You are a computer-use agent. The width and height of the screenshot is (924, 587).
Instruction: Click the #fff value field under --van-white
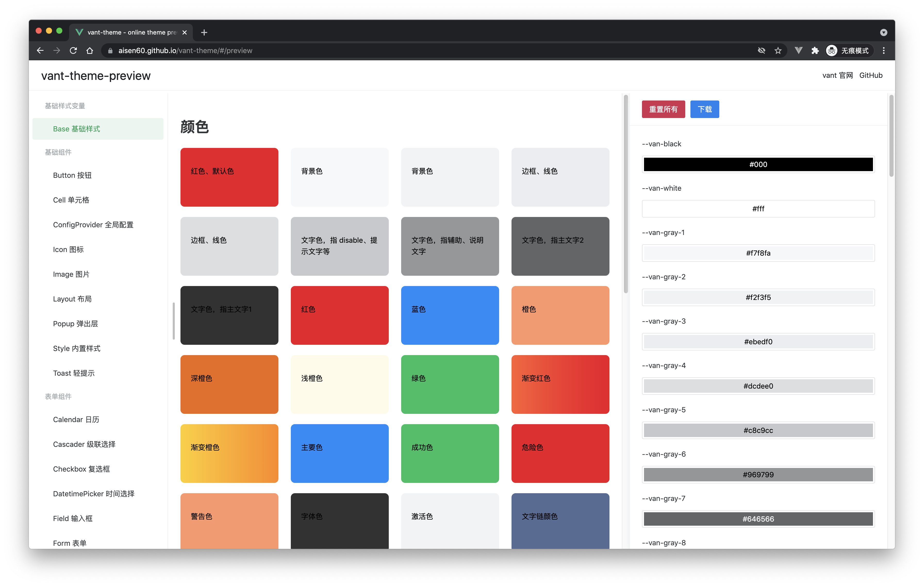(x=758, y=208)
